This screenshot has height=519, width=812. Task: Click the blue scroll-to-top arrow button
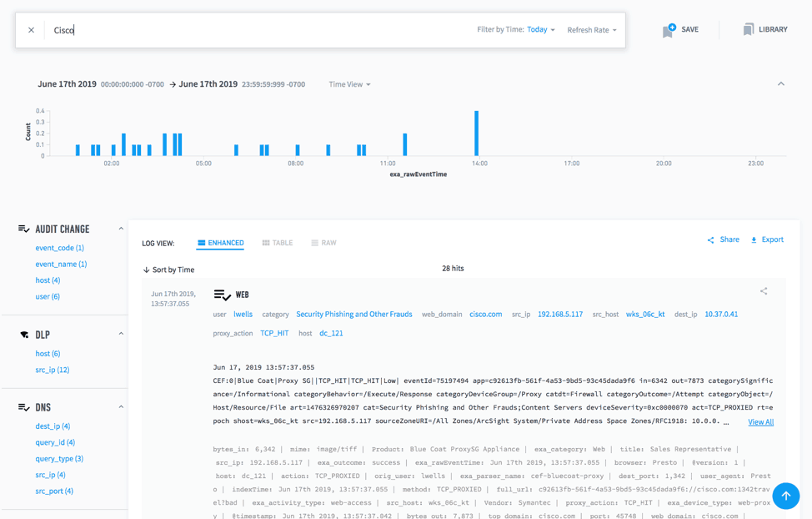(x=785, y=496)
